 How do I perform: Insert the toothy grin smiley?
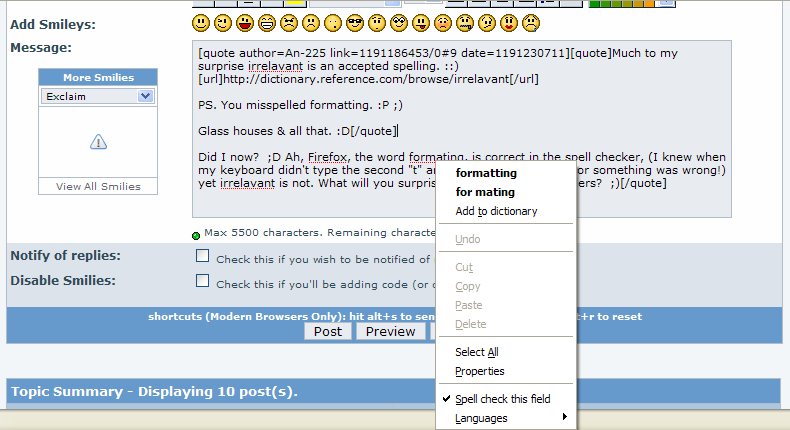pos(267,23)
